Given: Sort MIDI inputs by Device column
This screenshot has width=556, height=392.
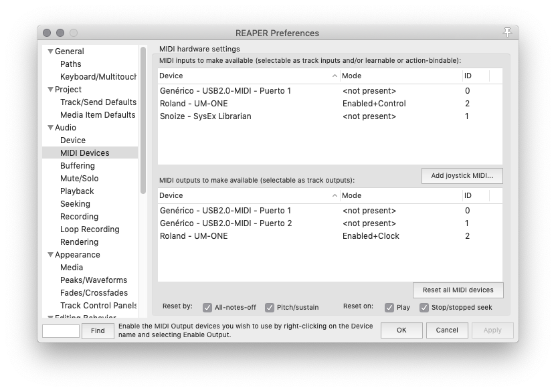Looking at the screenshot, I should pyautogui.click(x=249, y=76).
